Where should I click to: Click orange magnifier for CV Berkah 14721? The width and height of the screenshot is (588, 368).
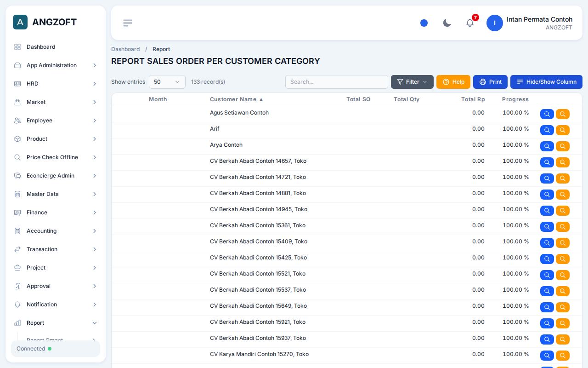click(x=563, y=178)
